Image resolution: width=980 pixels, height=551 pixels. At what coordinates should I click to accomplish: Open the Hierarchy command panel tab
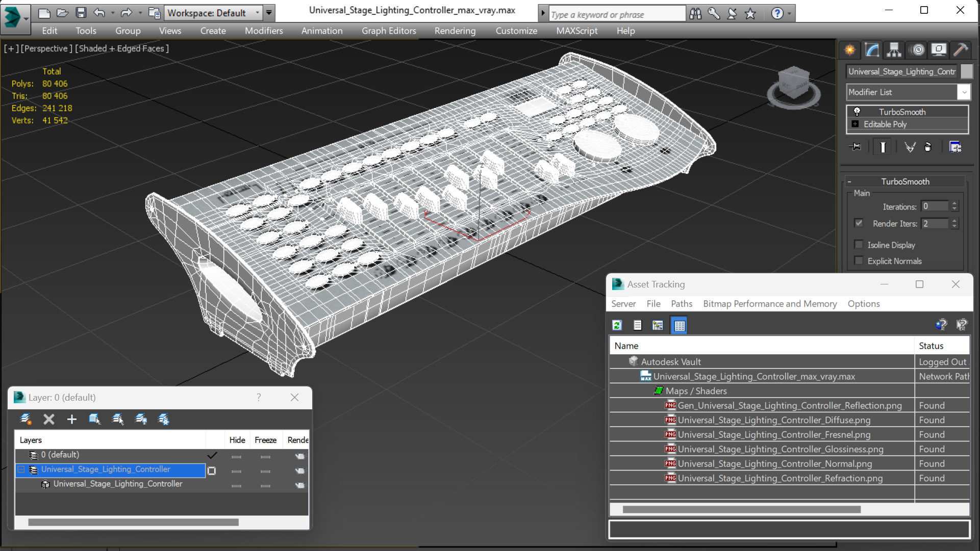pos(894,49)
